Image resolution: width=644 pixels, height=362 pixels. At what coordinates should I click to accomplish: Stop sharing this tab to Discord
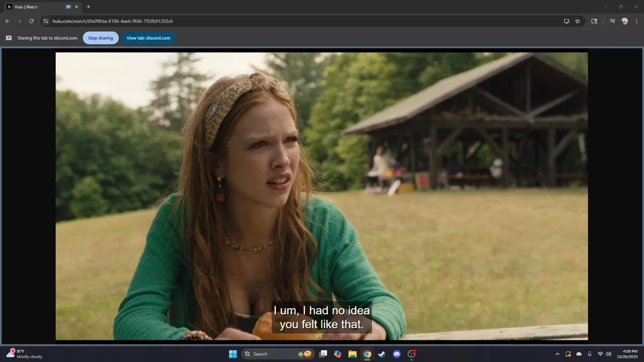[101, 38]
